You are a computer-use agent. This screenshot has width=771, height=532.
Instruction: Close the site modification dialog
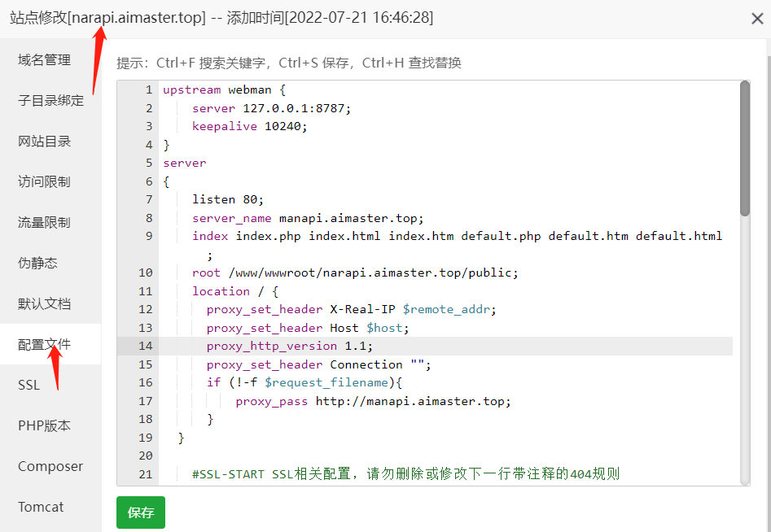click(756, 19)
